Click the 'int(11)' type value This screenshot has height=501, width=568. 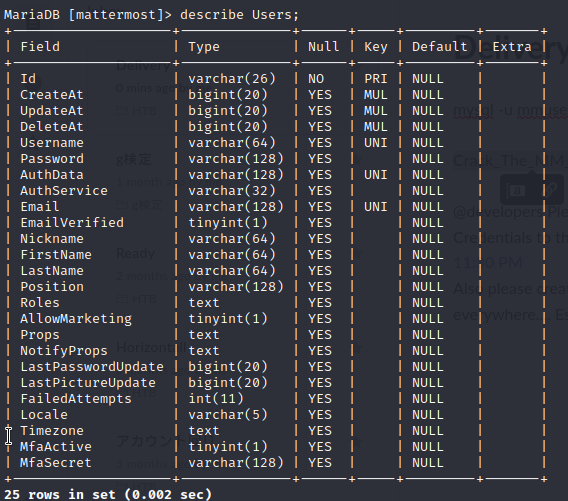click(x=216, y=398)
